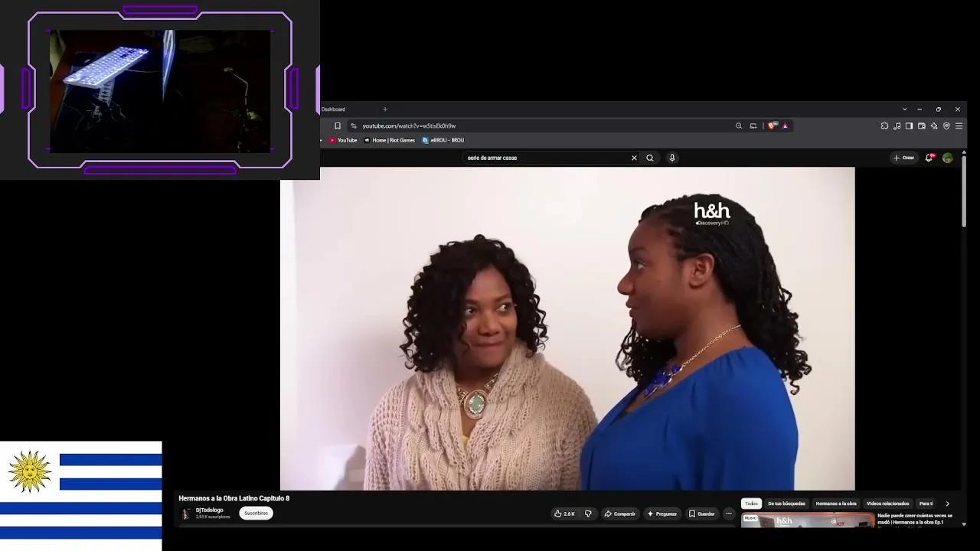Open more actions three-dot menu under video

tap(729, 514)
